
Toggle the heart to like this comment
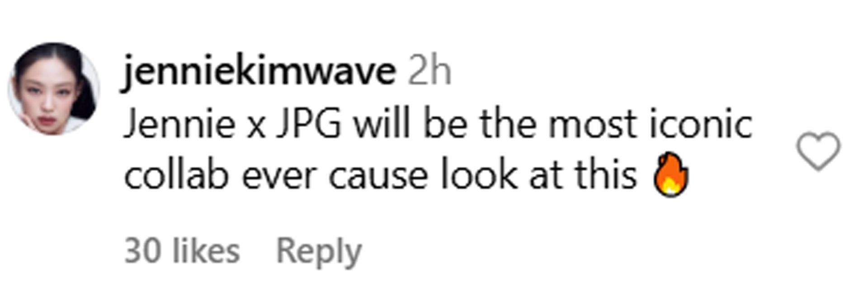coord(818,151)
